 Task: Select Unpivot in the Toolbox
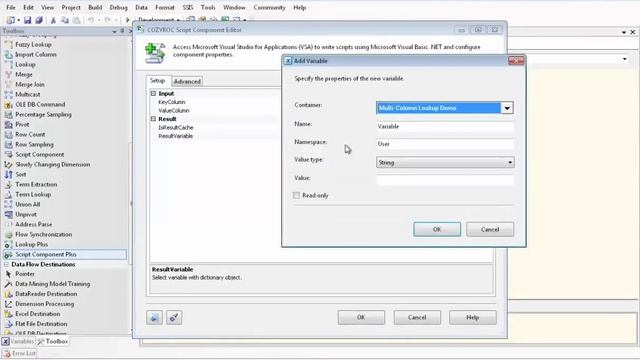(26, 214)
